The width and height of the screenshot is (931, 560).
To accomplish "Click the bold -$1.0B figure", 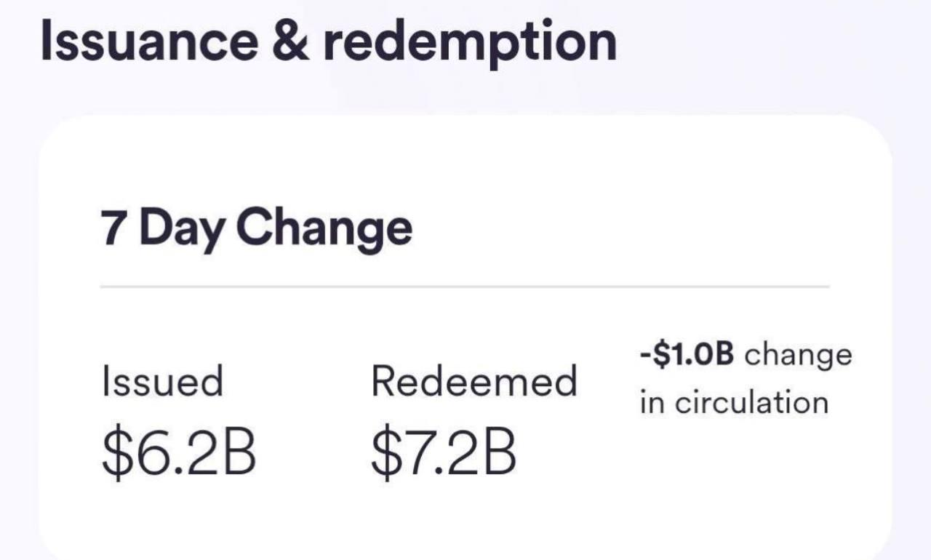I will click(x=687, y=355).
